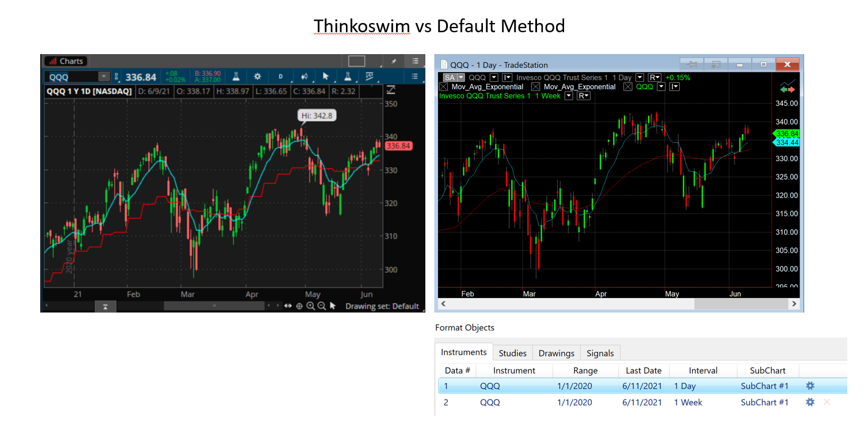This screenshot has width=868, height=434.
Task: Click the SubChart column header
Action: (767, 371)
